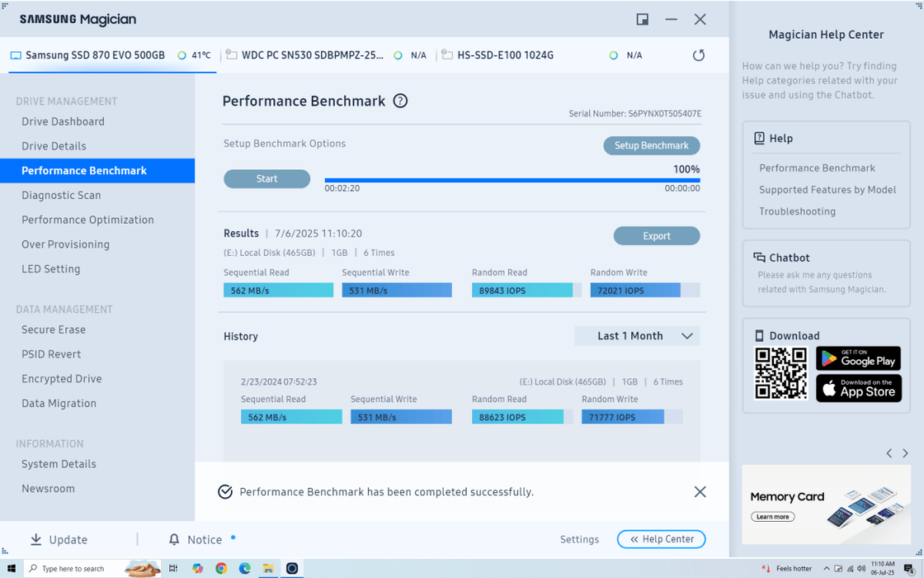Screen dimensions: 924x578
Task: Click the refresh drives icon
Action: [699, 55]
